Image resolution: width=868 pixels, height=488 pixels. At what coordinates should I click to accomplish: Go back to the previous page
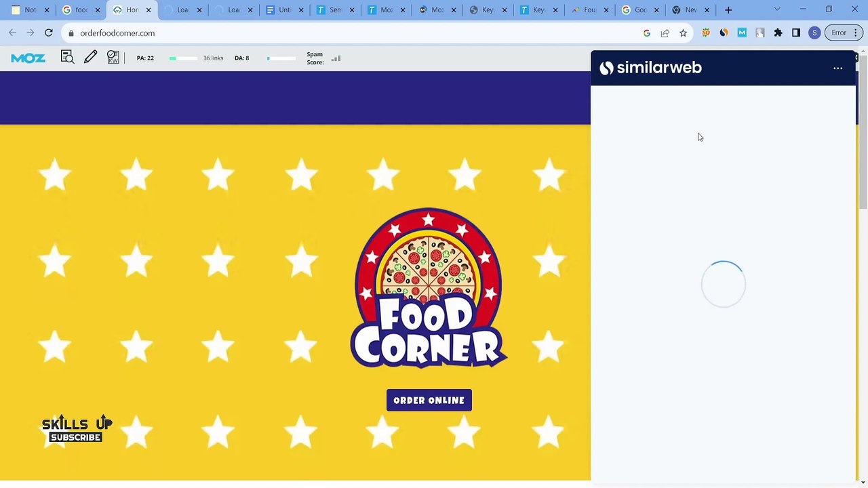[x=13, y=33]
